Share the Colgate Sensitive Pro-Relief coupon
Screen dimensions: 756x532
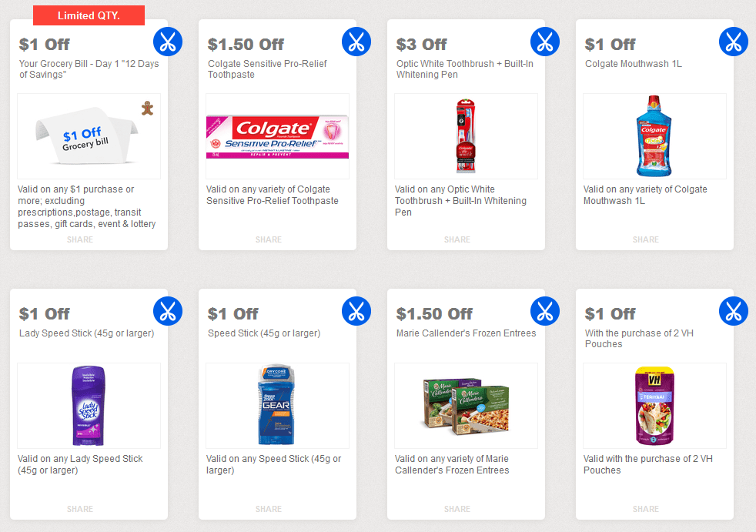click(x=269, y=239)
